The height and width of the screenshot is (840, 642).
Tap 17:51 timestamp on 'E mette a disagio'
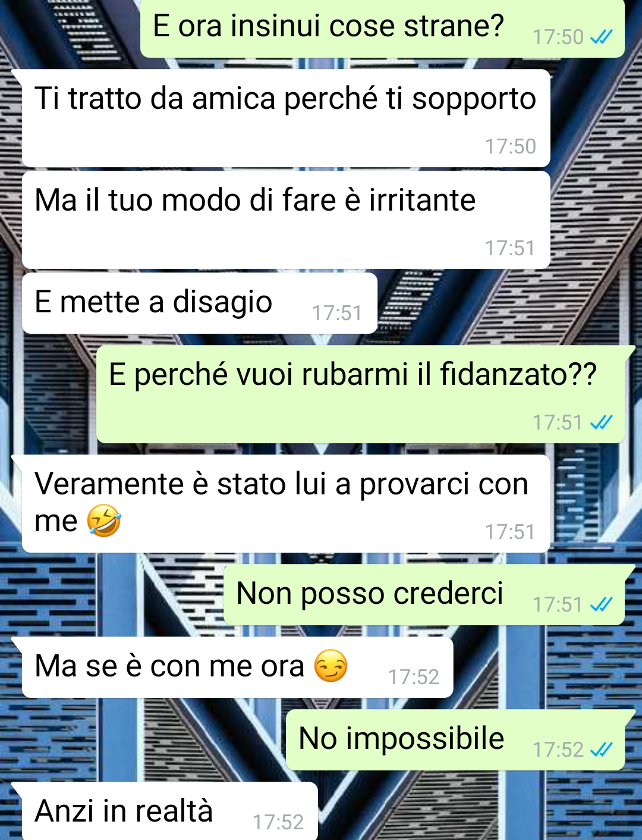[337, 313]
